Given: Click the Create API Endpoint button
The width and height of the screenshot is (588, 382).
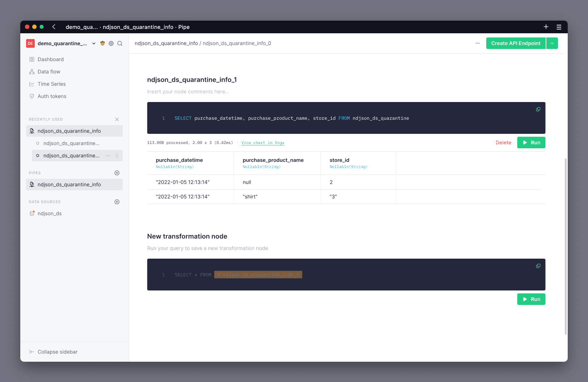Looking at the screenshot, I should click(516, 43).
